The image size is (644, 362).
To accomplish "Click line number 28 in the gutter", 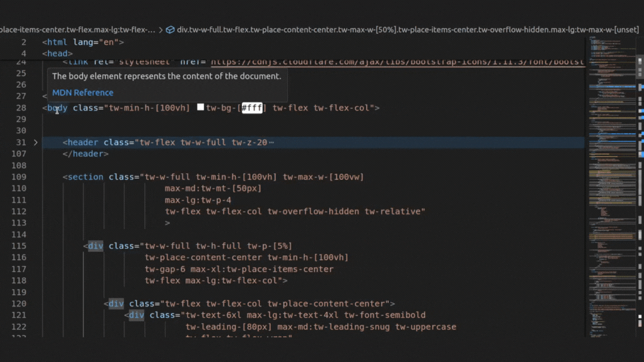I will coord(21,108).
